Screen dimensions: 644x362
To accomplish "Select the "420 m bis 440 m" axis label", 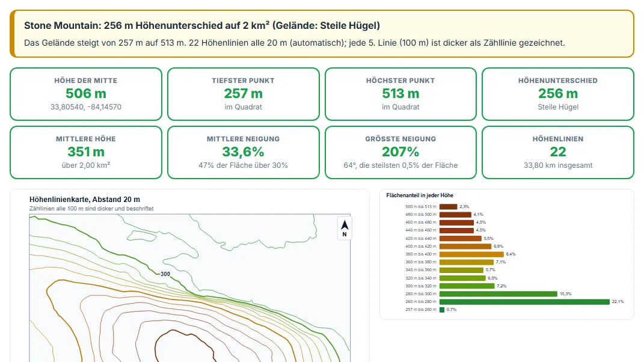I will coord(421,238).
